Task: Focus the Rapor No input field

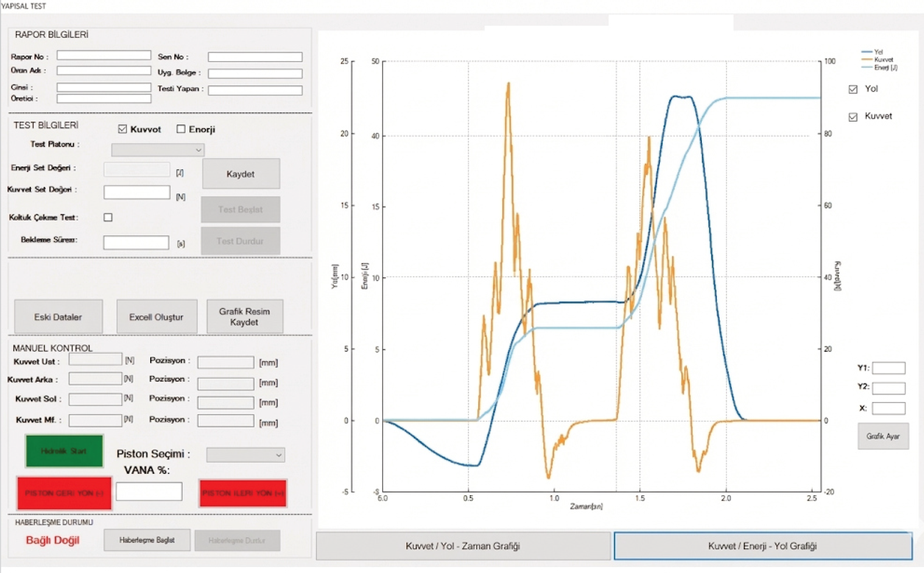Action: pos(104,56)
